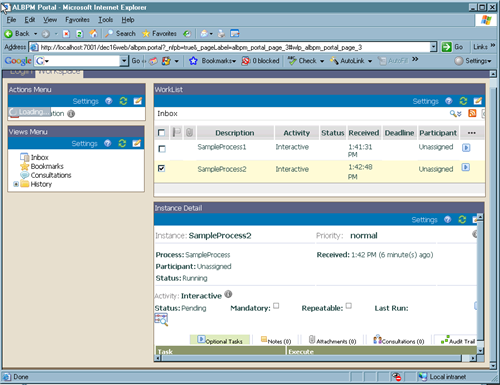Click the WorkList RSS feed icon
This screenshot has width=500, height=385.
pyautogui.click(x=472, y=113)
